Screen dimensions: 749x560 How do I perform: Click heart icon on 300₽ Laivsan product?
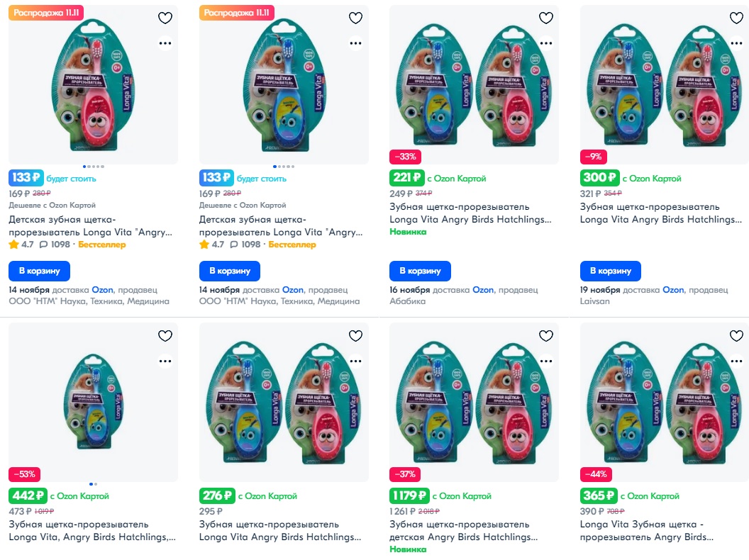point(736,18)
